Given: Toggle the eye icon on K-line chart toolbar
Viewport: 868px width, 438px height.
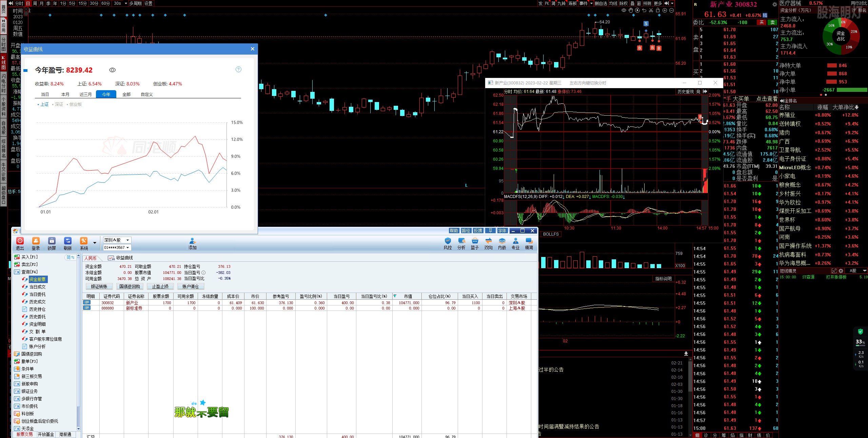Looking at the screenshot, I should 624,11.
